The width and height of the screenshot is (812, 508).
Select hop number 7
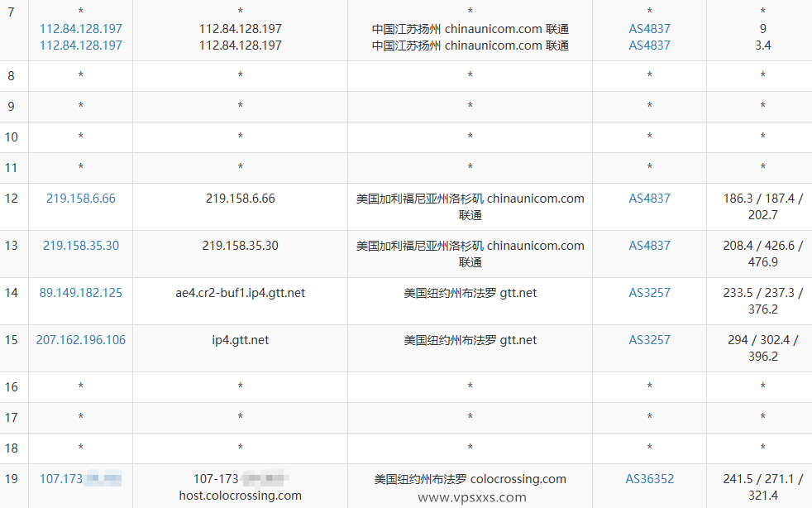11,12
